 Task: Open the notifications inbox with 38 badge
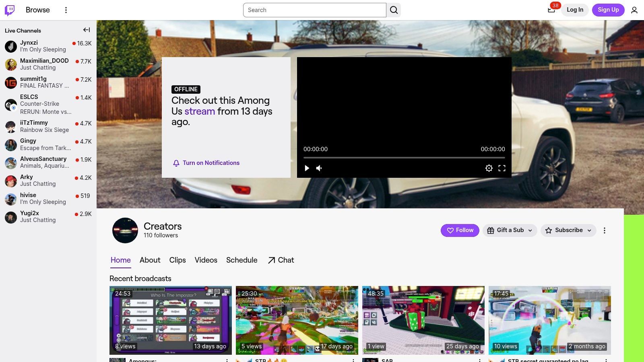point(551,10)
